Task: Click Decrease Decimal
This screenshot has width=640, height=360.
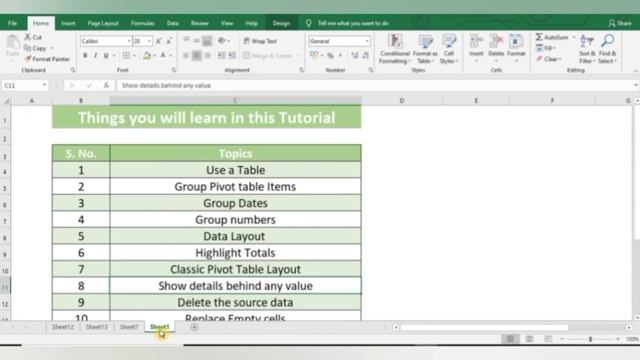Action: (x=365, y=56)
